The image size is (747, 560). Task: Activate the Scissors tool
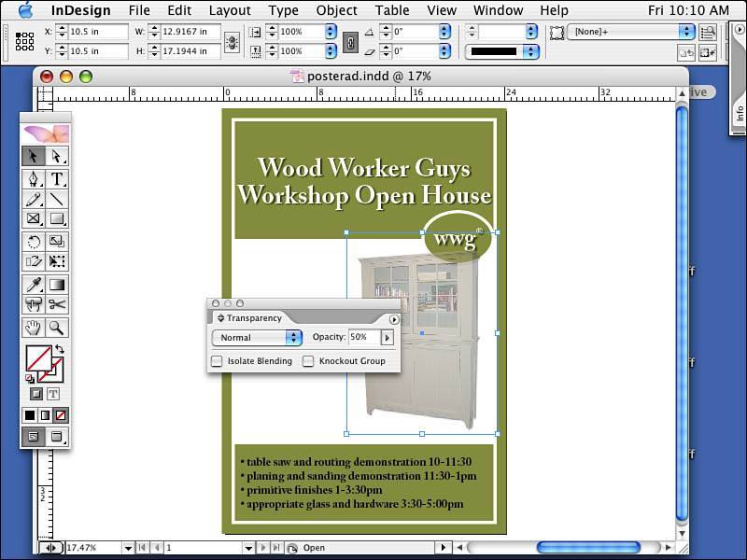[x=57, y=304]
